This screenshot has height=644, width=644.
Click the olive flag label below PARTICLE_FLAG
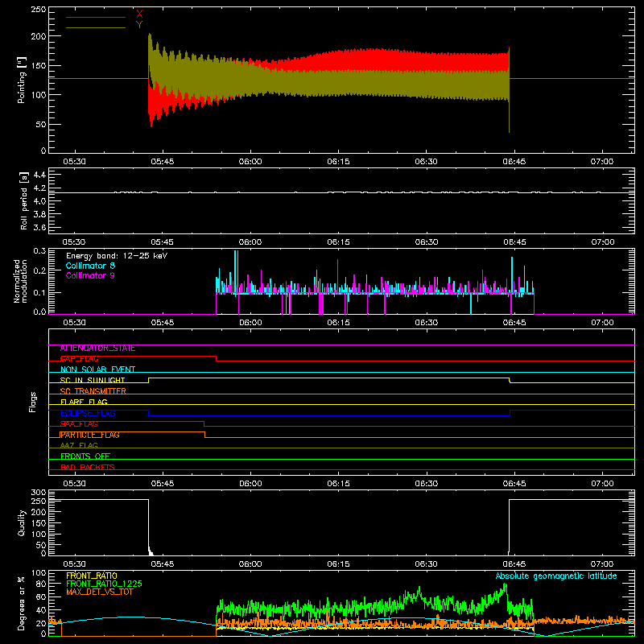click(x=79, y=445)
